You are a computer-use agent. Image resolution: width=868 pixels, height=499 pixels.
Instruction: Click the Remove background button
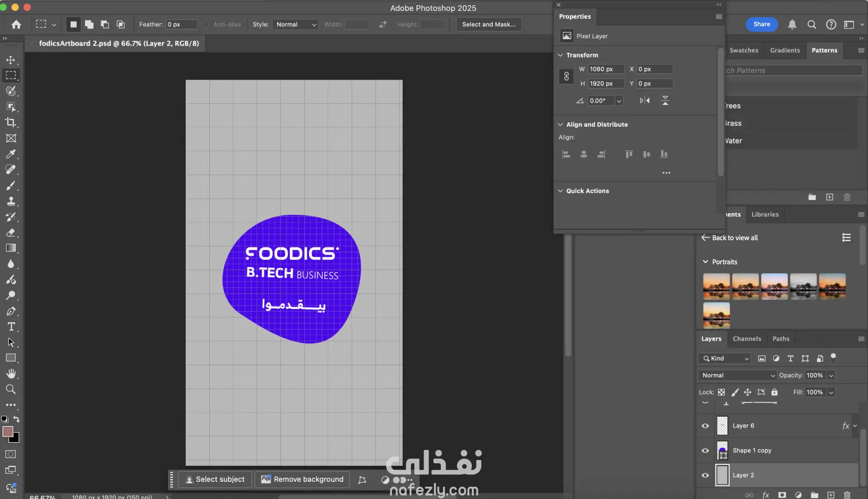(302, 480)
